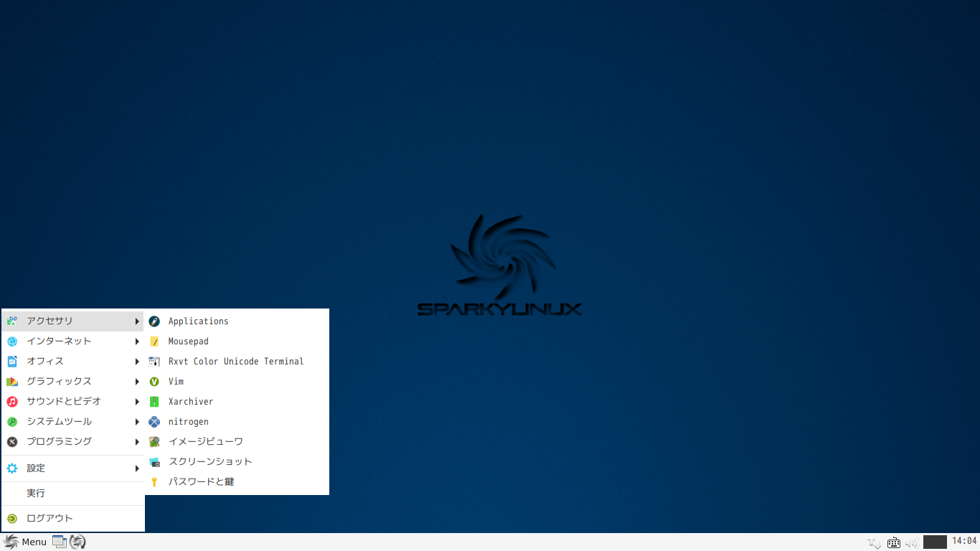Screen dimensions: 980x551
Task: Open パスワードと鍵 key icon
Action: pyautogui.click(x=154, y=482)
